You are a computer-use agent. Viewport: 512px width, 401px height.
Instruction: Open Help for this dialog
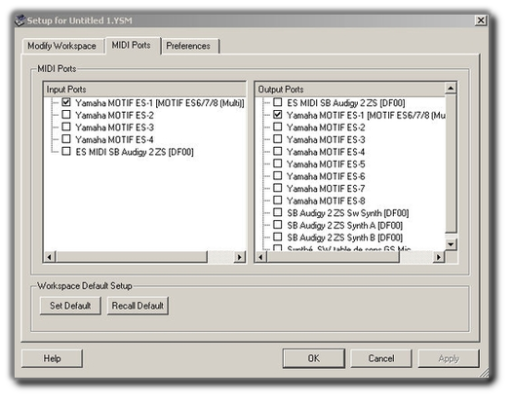tap(52, 358)
